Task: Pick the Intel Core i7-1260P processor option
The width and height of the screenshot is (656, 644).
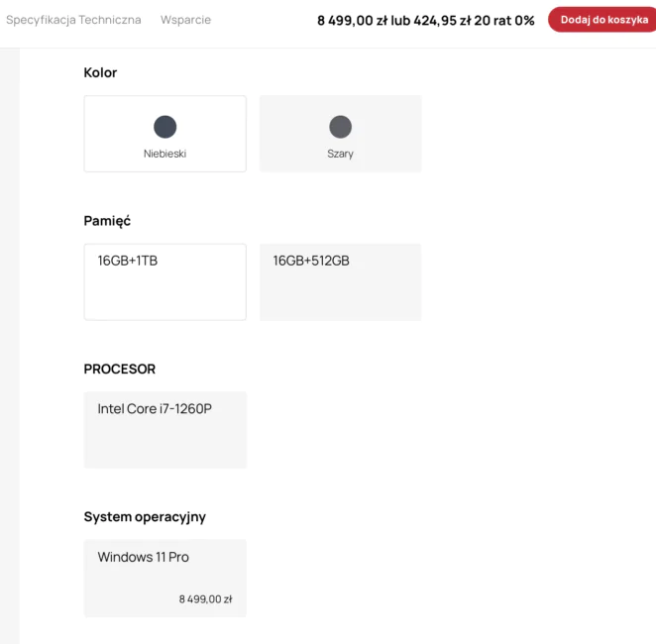Action: 165,430
